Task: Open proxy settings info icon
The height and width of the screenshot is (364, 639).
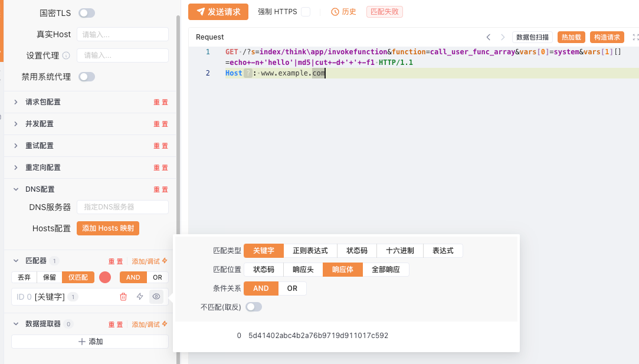Action: [x=66, y=55]
